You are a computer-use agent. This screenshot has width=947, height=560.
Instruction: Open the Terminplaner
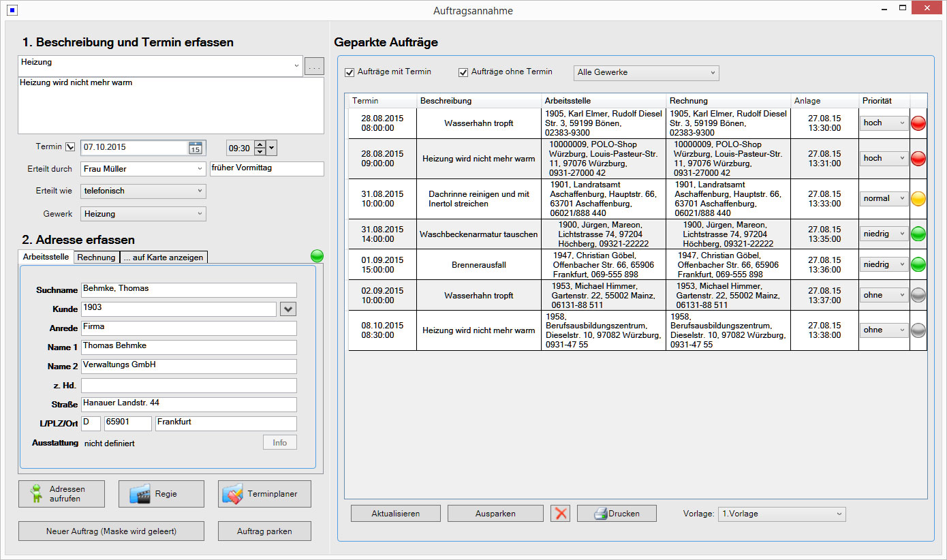coord(264,494)
